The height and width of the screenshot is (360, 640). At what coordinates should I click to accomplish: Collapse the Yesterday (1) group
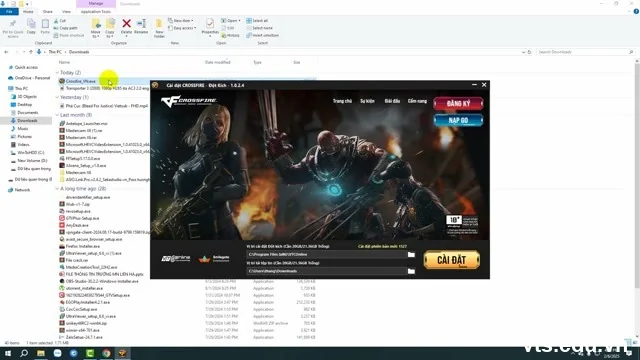[57, 97]
